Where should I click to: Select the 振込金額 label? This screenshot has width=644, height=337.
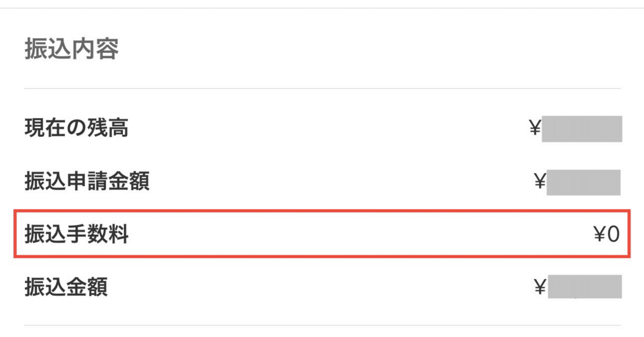click(66, 287)
